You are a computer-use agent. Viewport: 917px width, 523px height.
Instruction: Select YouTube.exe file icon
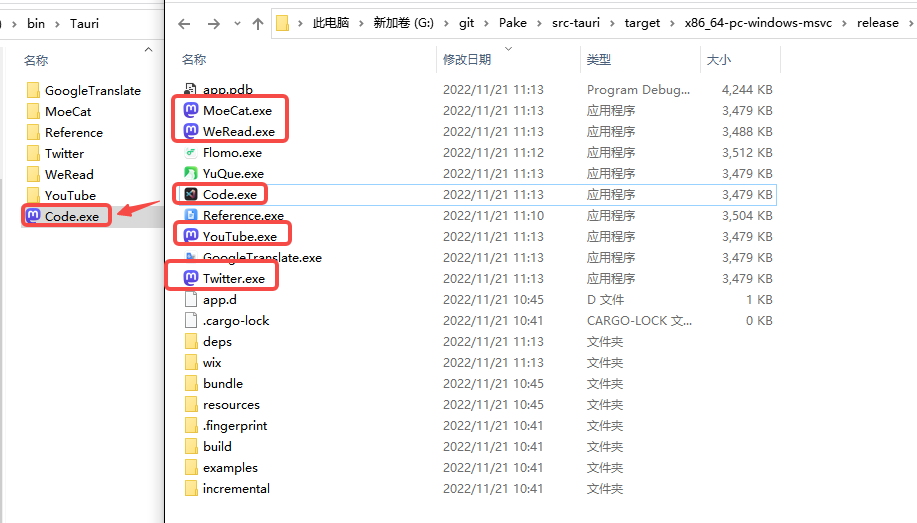tap(191, 236)
